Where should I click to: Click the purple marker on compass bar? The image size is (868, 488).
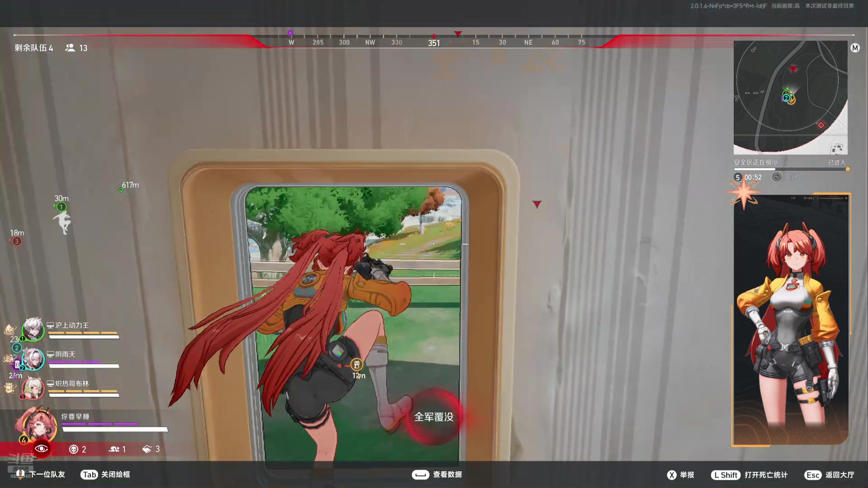click(x=290, y=33)
